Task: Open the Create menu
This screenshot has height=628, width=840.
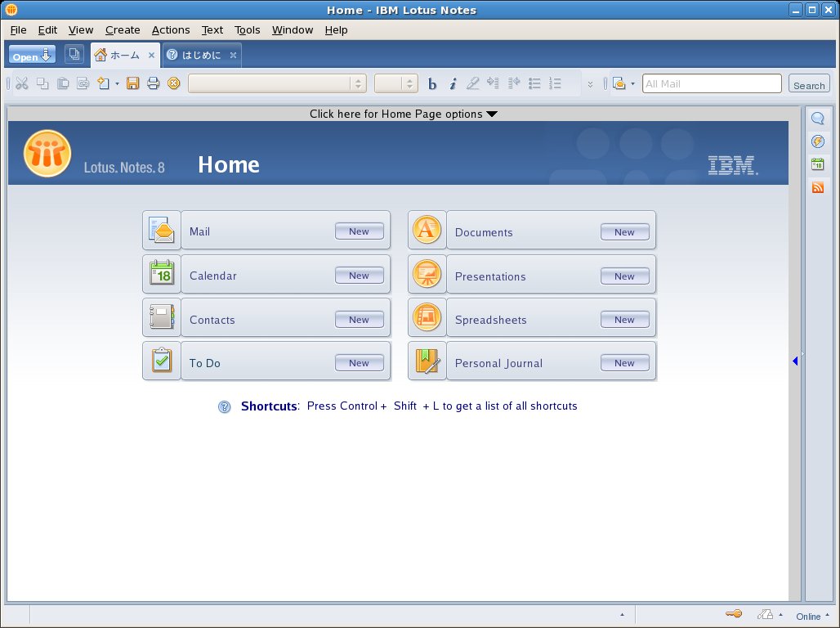Action: tap(123, 30)
